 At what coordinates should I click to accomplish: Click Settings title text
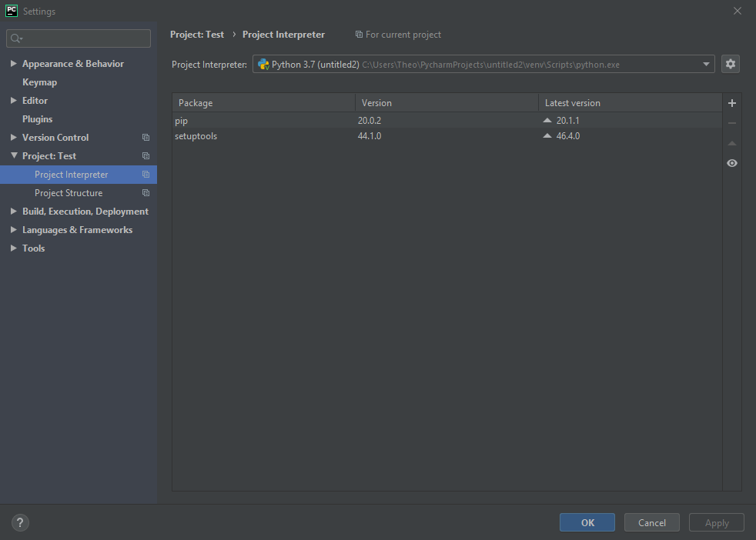tap(39, 11)
